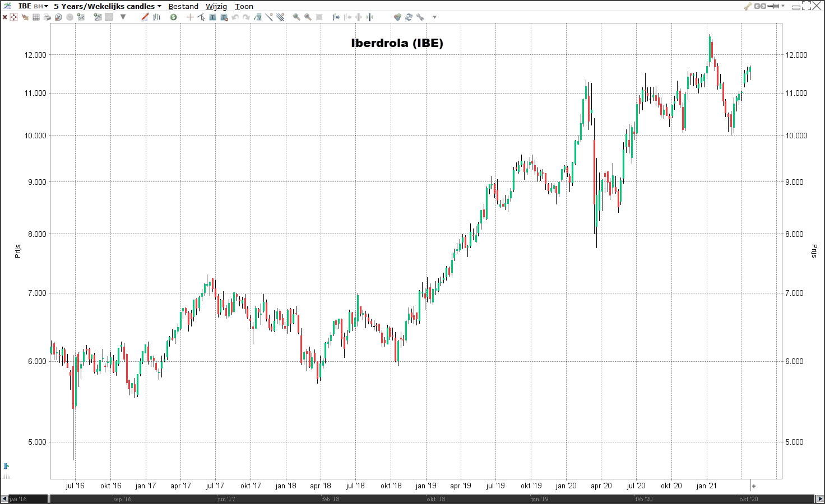Toggle the candlestick bars chart style icon
The image size is (825, 504).
pyautogui.click(x=157, y=17)
